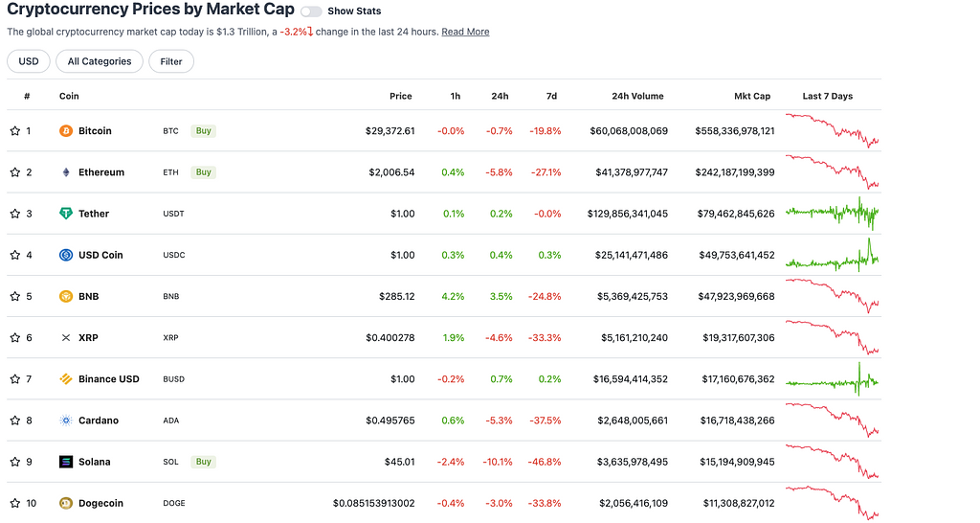Sort table by Mkt Cap column
Image resolution: width=980 pixels, height=523 pixels.
(x=751, y=96)
